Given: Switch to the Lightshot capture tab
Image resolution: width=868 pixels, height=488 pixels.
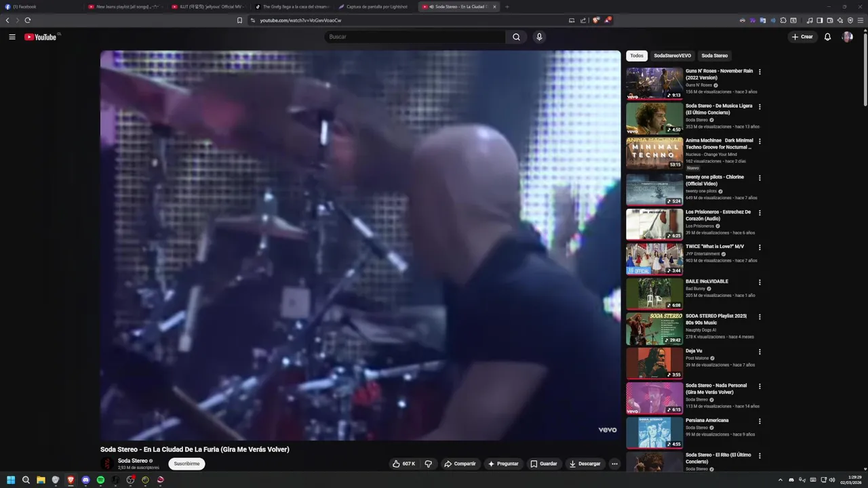Looking at the screenshot, I should (376, 7).
